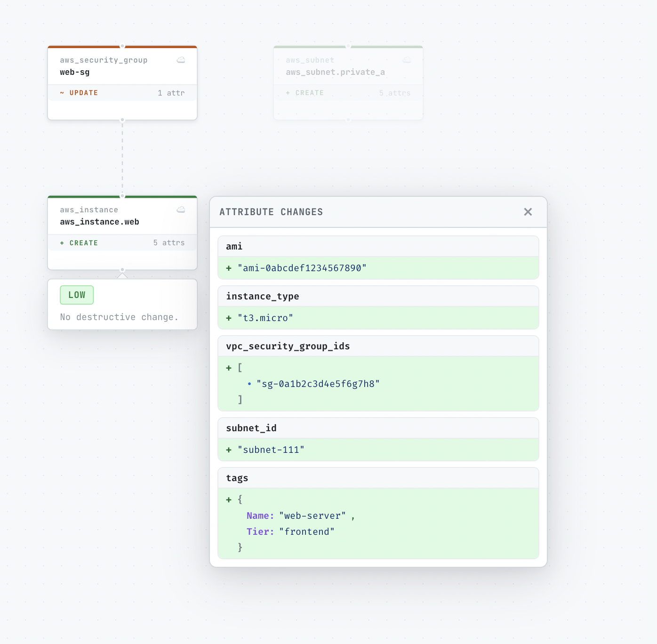
Task: Click top connector port of web-sg node
Action: pos(122,46)
